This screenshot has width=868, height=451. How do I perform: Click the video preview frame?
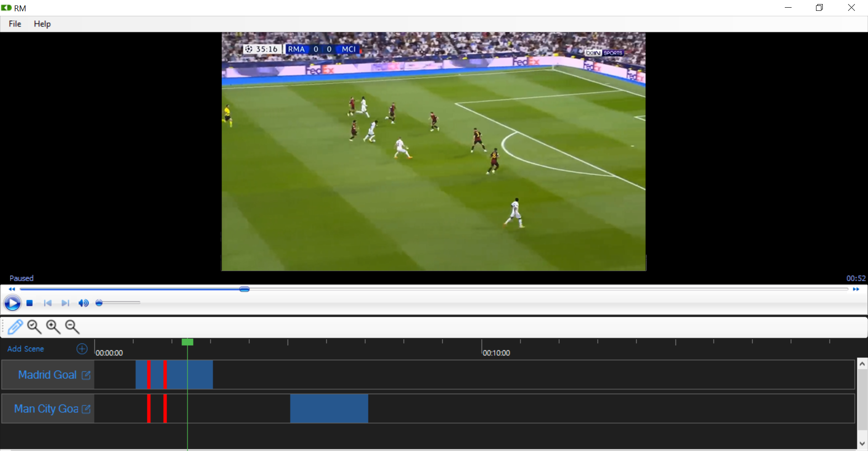click(434, 151)
